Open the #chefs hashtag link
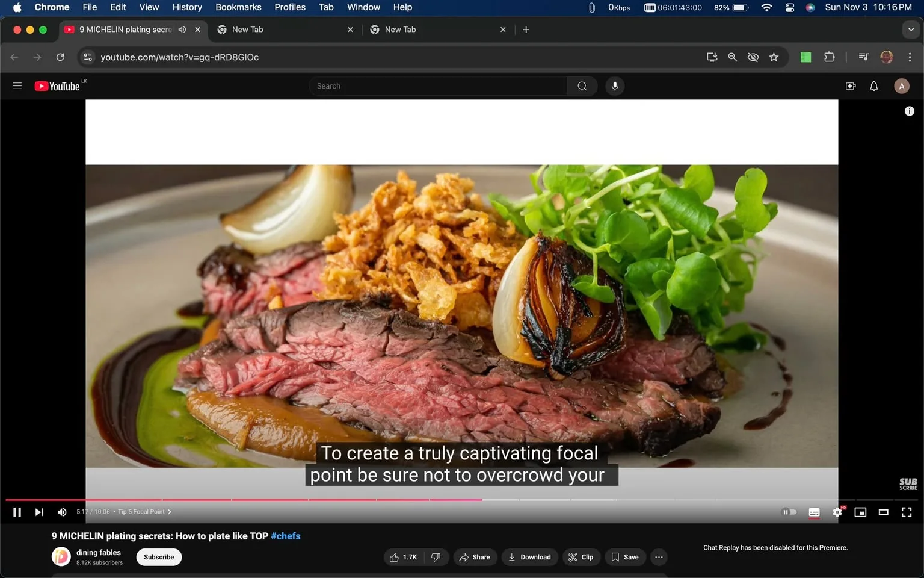This screenshot has height=578, width=924. [x=286, y=536]
